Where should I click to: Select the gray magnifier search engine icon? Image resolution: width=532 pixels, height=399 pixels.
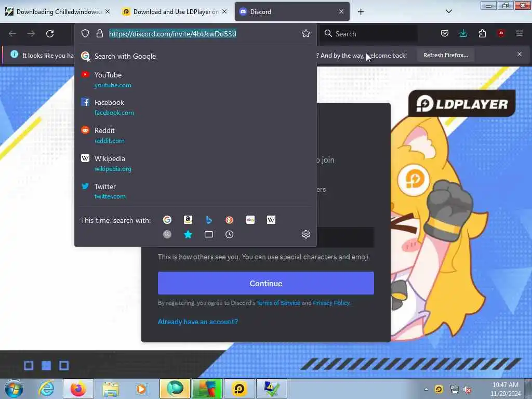coord(167,234)
